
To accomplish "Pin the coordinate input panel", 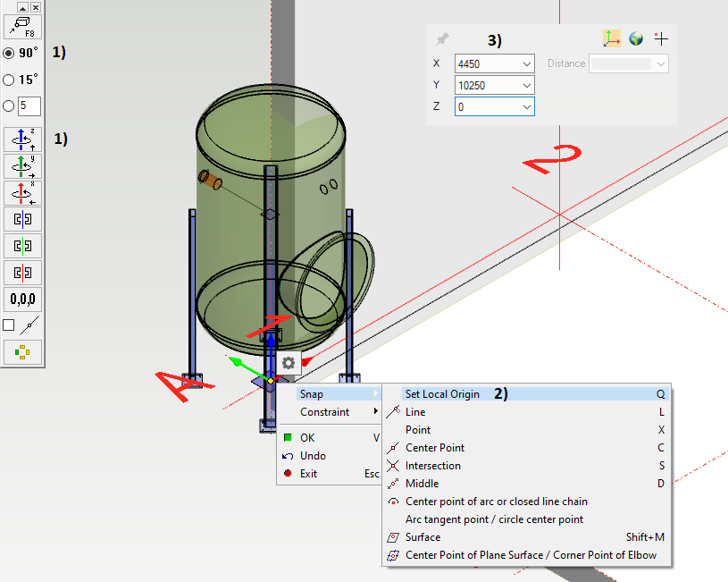I will point(442,39).
